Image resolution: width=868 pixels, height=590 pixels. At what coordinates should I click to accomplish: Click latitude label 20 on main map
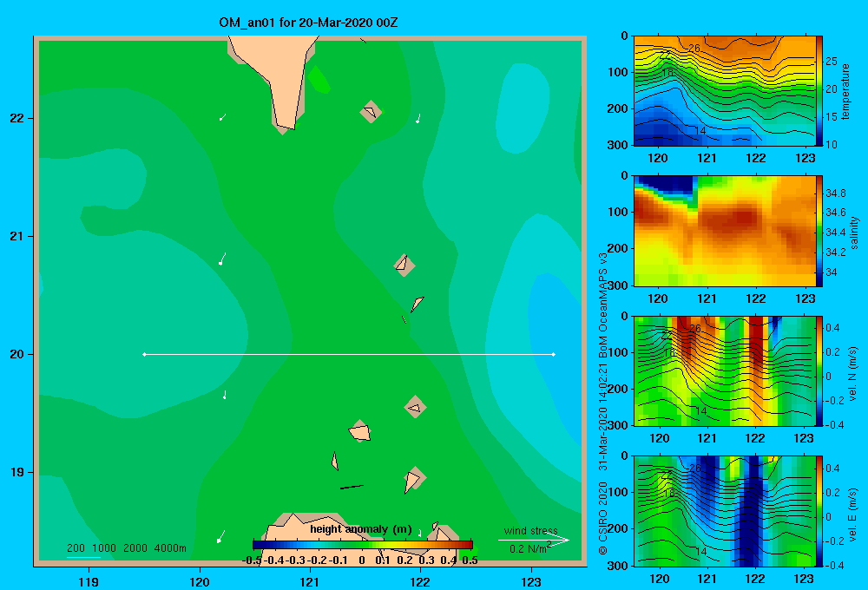coord(17,354)
